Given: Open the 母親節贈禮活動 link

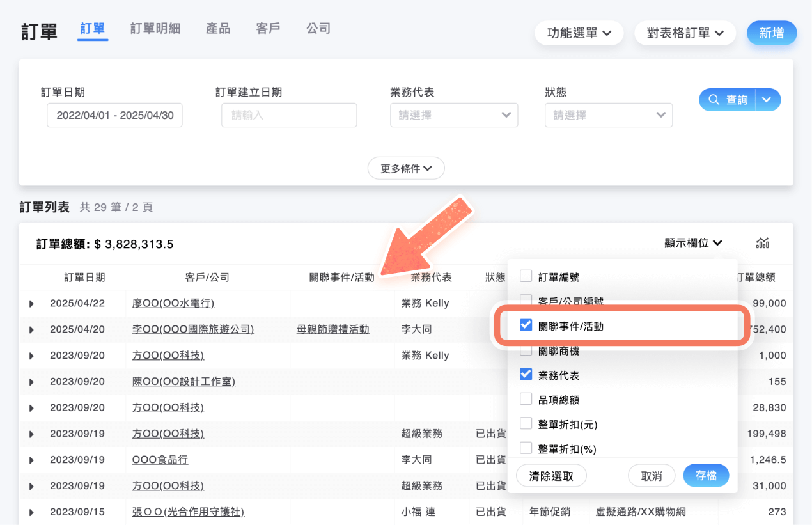Looking at the screenshot, I should (332, 329).
